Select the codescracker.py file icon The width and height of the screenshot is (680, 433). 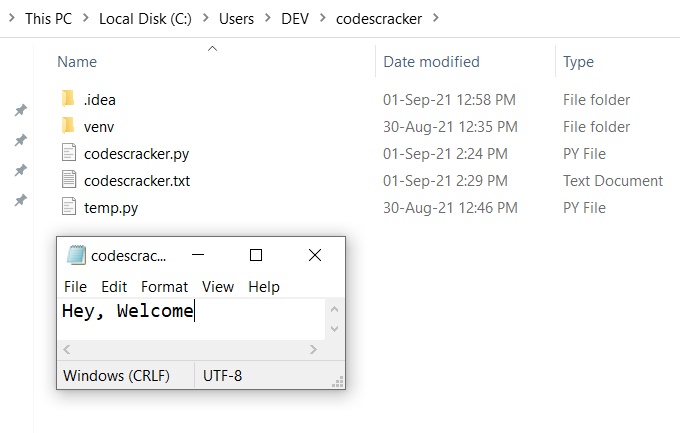tap(68, 153)
